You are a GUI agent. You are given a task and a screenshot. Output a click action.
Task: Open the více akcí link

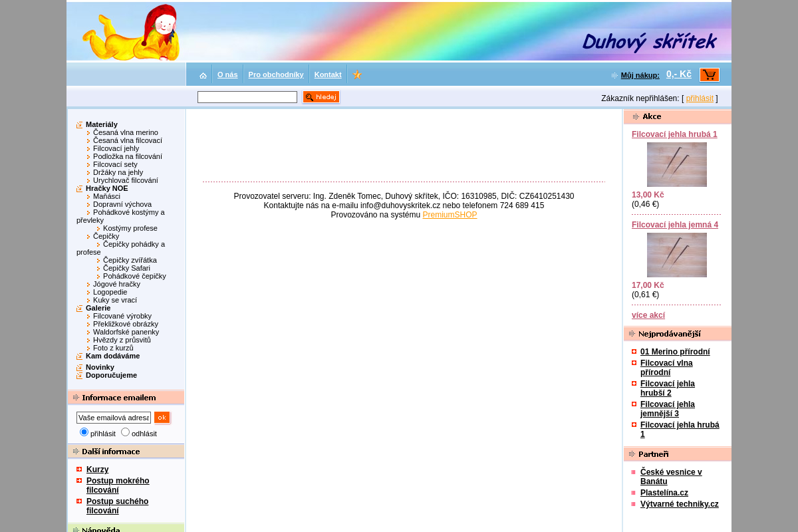(648, 315)
